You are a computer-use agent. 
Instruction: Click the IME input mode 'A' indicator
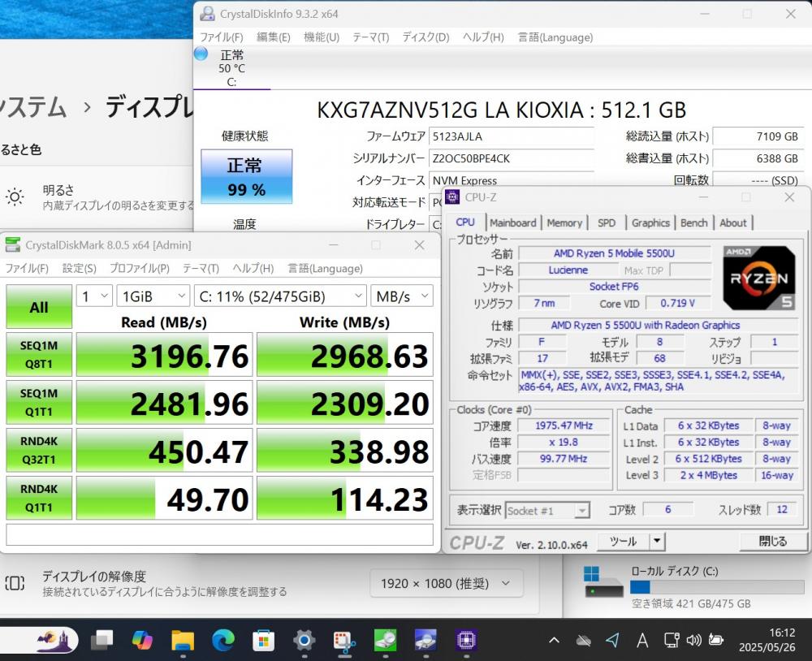point(642,641)
